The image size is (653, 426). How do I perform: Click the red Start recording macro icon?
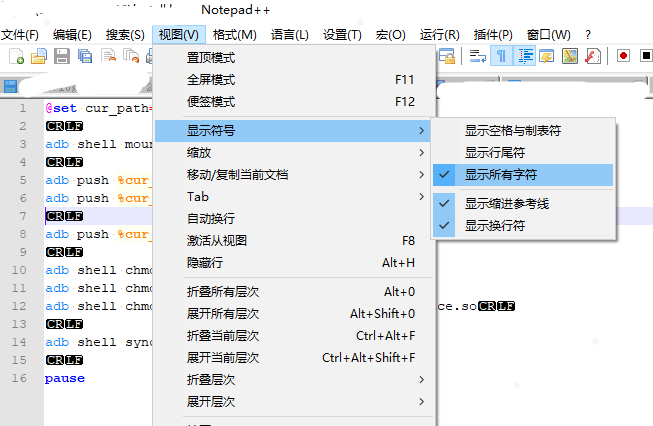click(x=623, y=56)
